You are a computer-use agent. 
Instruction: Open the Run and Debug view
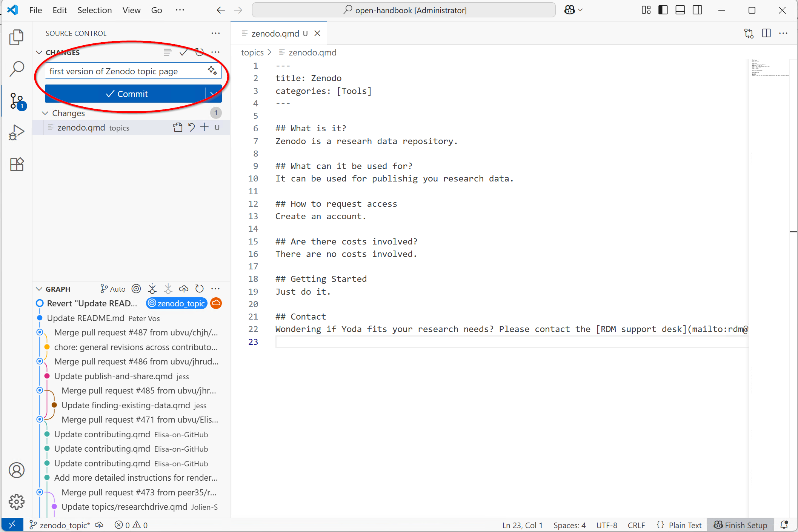click(17, 132)
